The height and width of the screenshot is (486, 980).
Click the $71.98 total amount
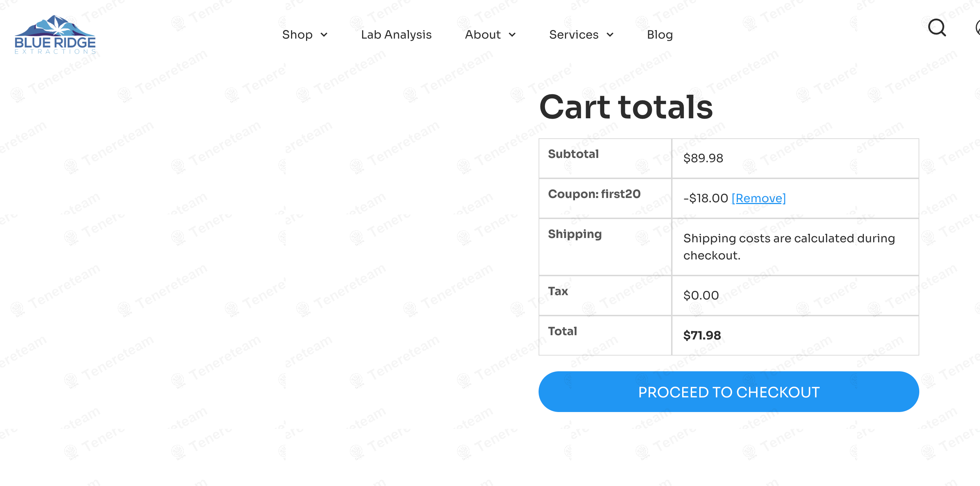(x=701, y=335)
